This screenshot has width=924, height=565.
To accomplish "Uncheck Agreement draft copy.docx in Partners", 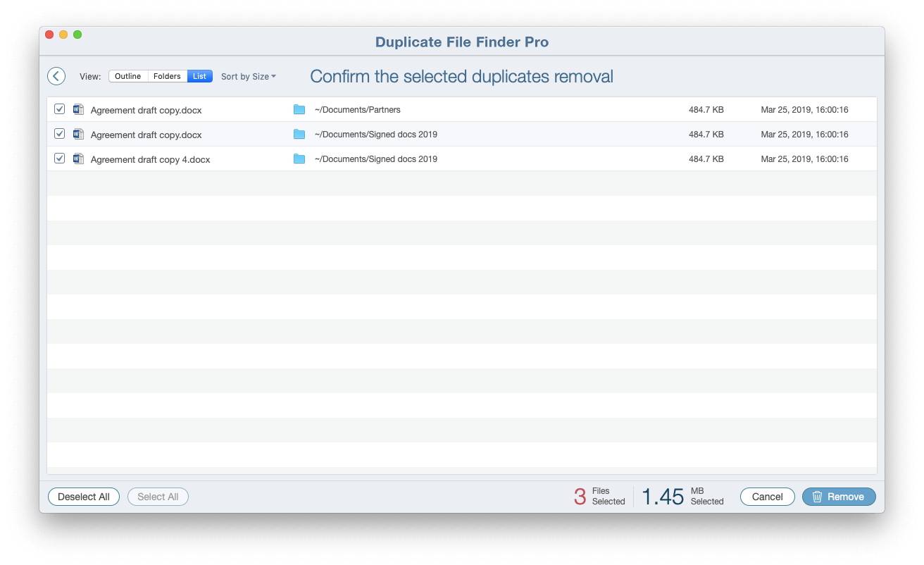I will click(x=59, y=108).
